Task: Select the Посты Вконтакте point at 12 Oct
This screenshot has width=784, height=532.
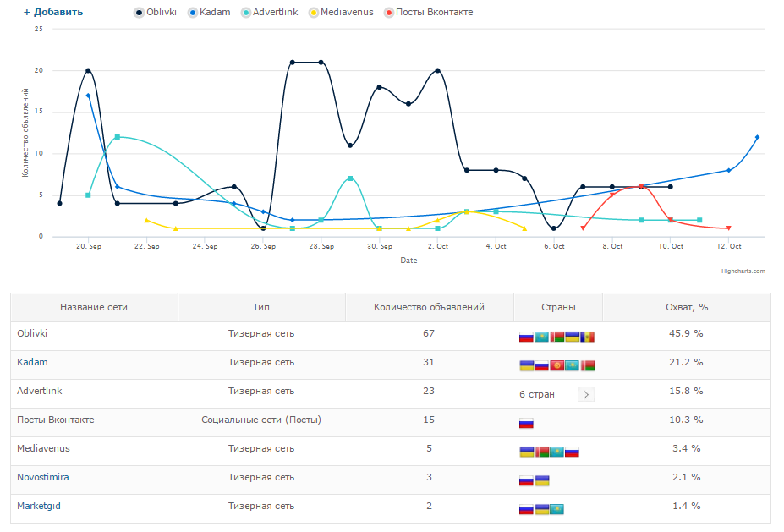Action: click(728, 228)
